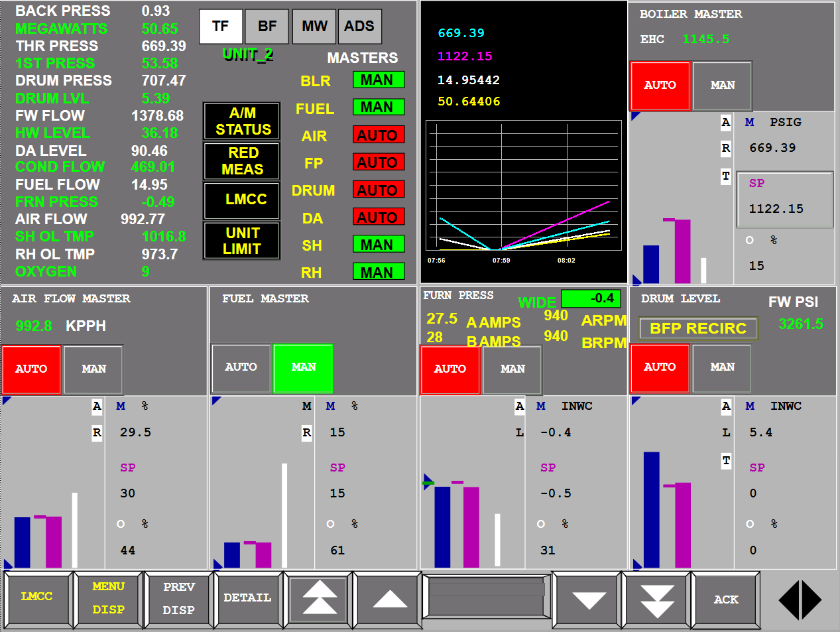This screenshot has height=632, width=840.
Task: Open the A/M STATUS panel
Action: 242,121
